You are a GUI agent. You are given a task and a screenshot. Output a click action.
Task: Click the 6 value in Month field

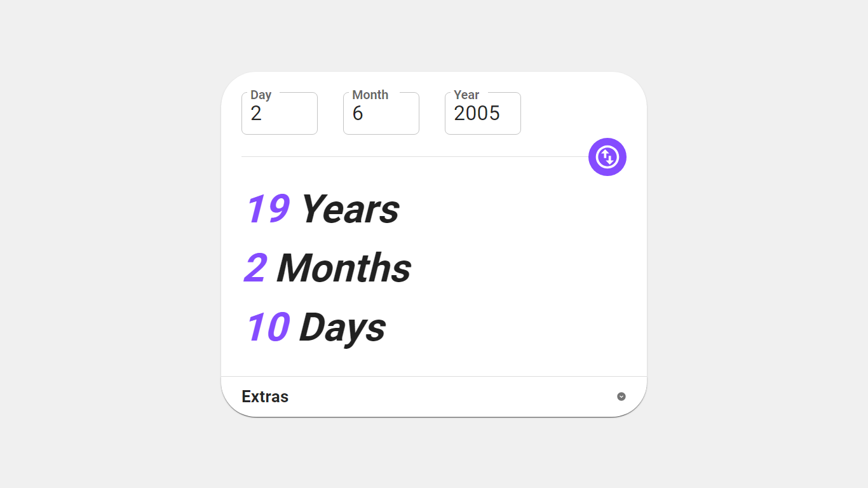(358, 114)
